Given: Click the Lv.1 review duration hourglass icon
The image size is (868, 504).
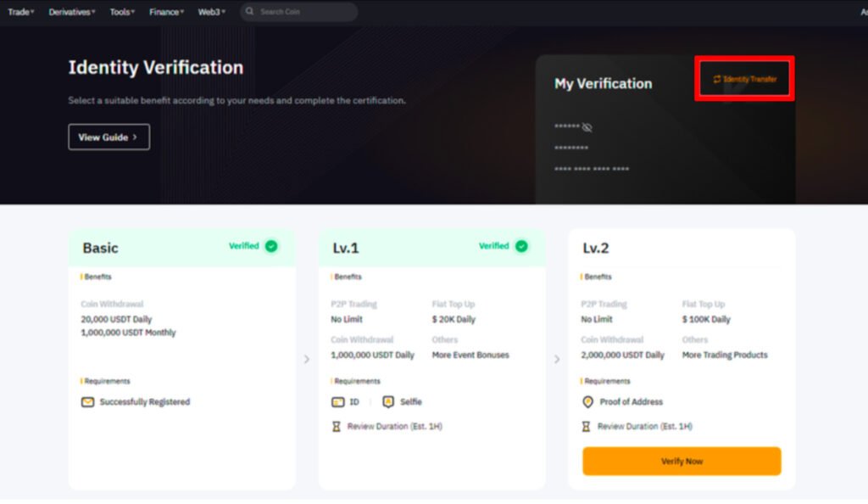Looking at the screenshot, I should pyautogui.click(x=336, y=427).
